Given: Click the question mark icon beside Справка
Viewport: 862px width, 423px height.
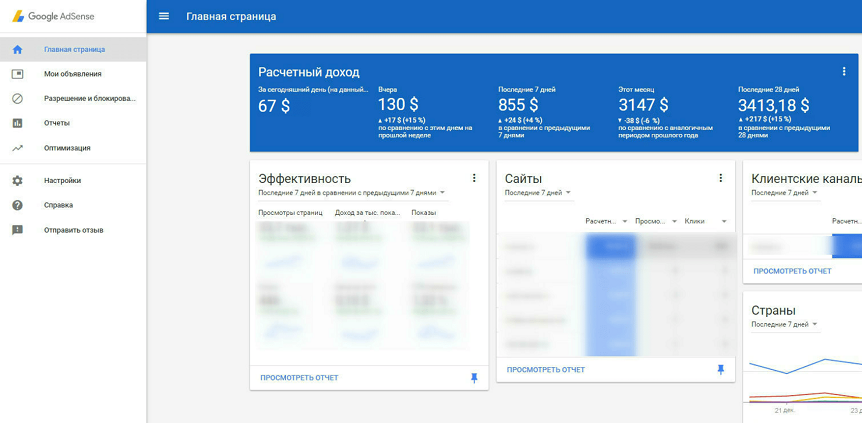Looking at the screenshot, I should click(x=18, y=205).
